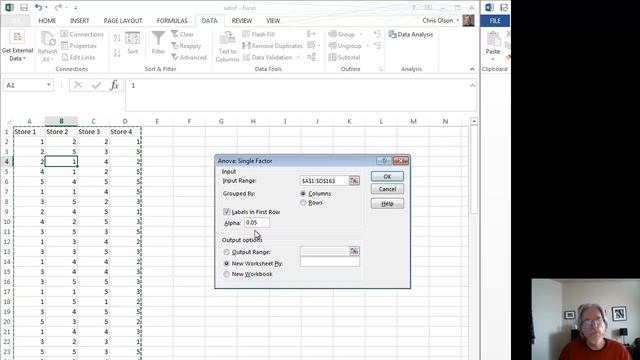The image size is (640, 360).
Task: Click the select-all corner triangle
Action: [x=8, y=122]
